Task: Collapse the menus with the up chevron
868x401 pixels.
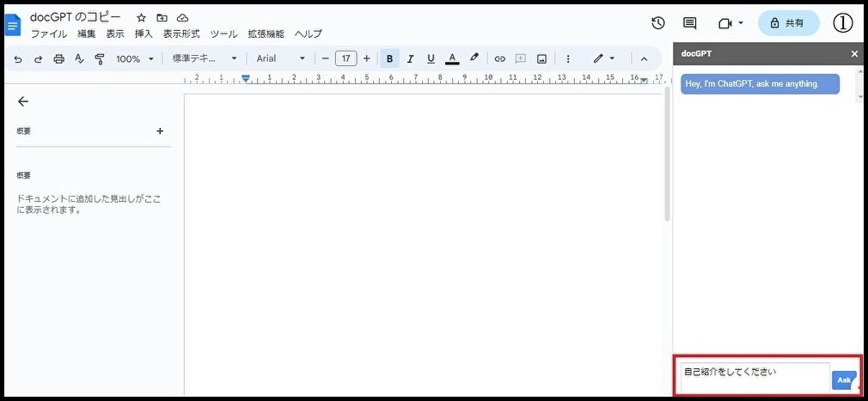Action: 644,58
